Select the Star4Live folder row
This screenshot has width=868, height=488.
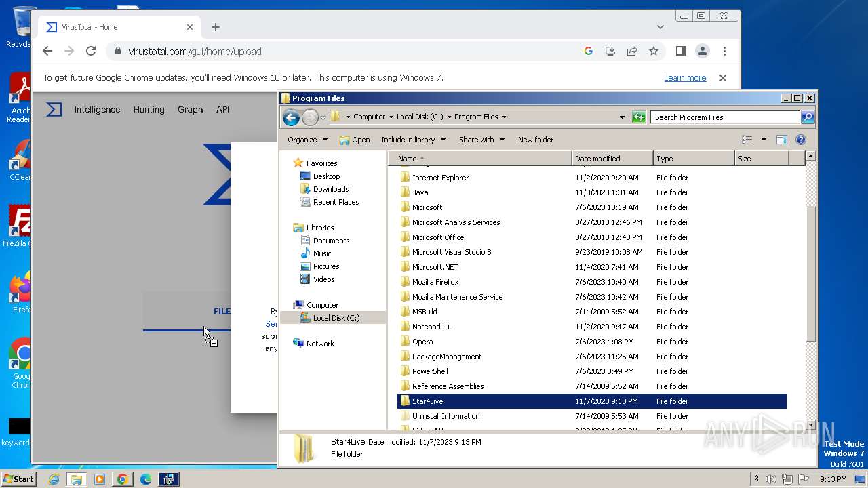click(591, 401)
